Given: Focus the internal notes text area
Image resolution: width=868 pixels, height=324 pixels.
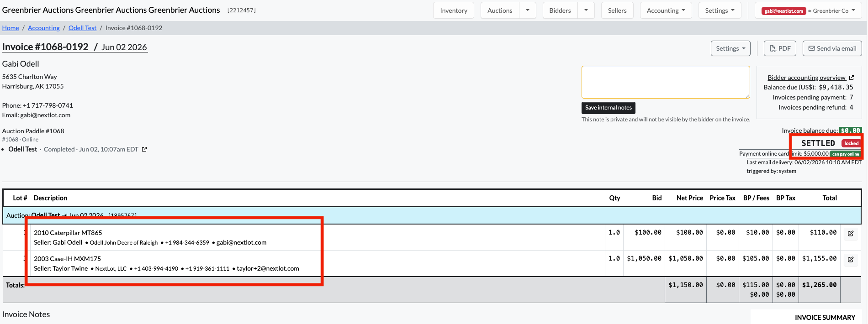Looking at the screenshot, I should click(x=666, y=82).
